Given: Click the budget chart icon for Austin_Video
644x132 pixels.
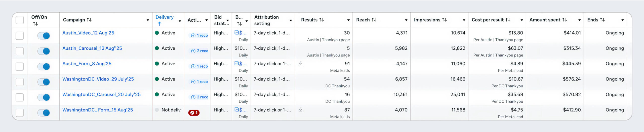Looking at the screenshot, I should (x=236, y=33).
